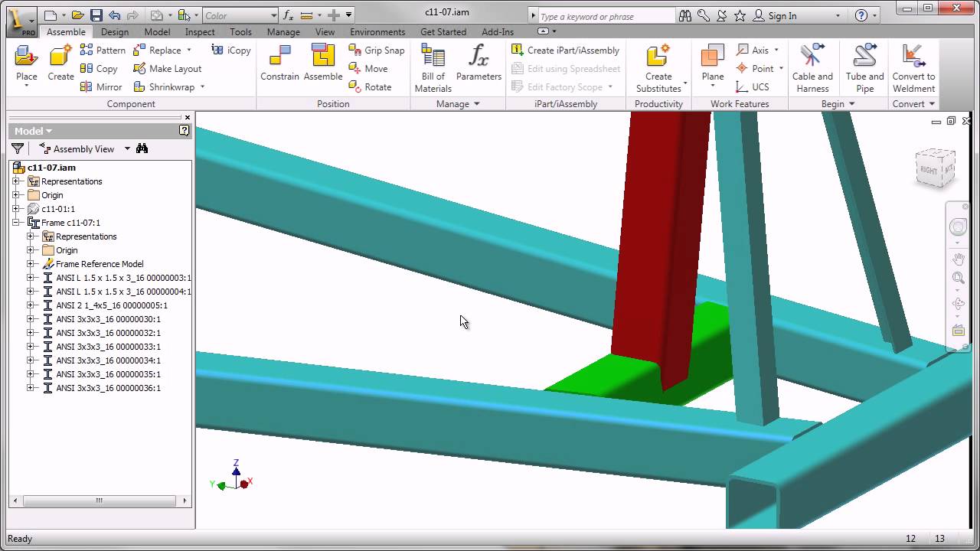Click the work Axis tool
The width and height of the screenshot is (980, 551).
[753, 50]
